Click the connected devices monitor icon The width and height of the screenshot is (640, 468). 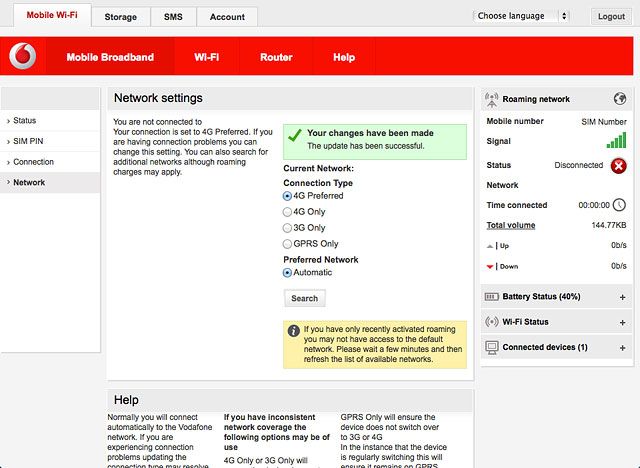[492, 348]
